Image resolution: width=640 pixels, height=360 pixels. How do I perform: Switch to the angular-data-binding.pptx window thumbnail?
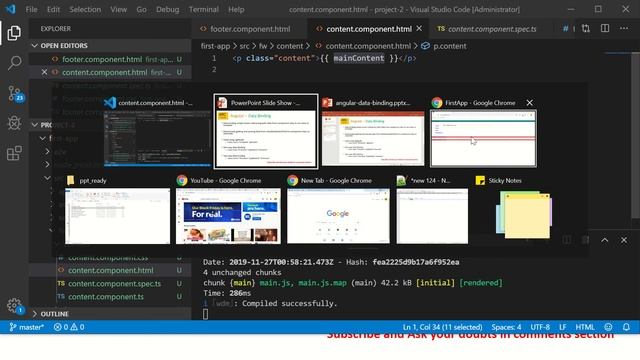tap(373, 138)
